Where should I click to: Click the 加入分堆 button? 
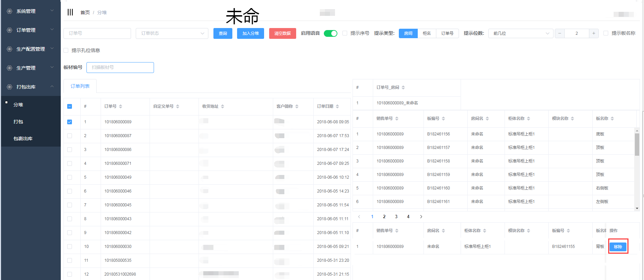point(250,33)
